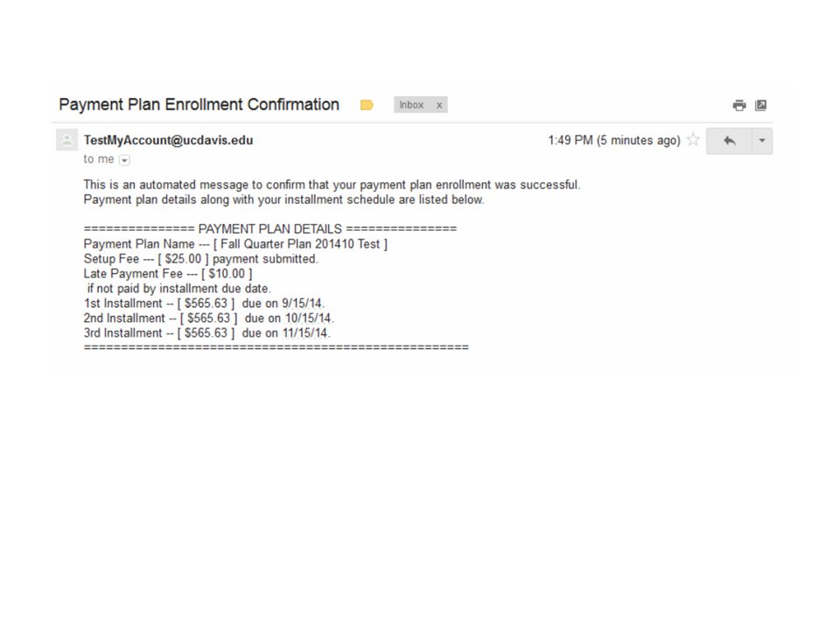Open email in new window icon
840x630 pixels.
tap(760, 105)
